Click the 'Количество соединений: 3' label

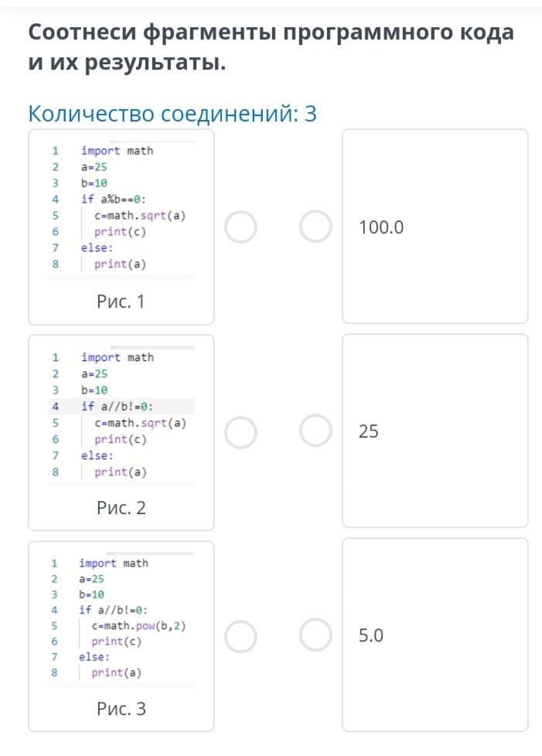coord(172,114)
